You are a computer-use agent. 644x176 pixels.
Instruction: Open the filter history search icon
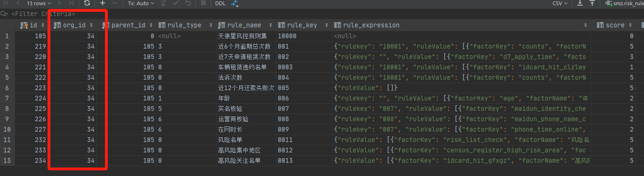(4, 14)
